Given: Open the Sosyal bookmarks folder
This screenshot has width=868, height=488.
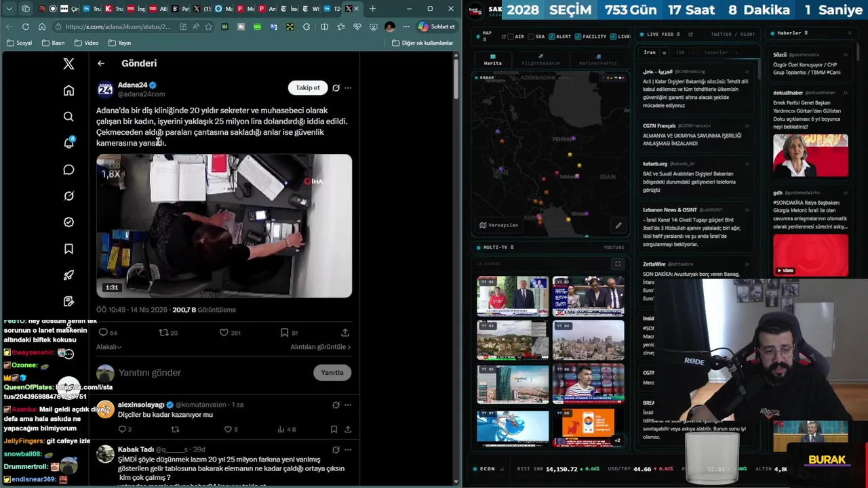Looking at the screenshot, I should (x=20, y=43).
